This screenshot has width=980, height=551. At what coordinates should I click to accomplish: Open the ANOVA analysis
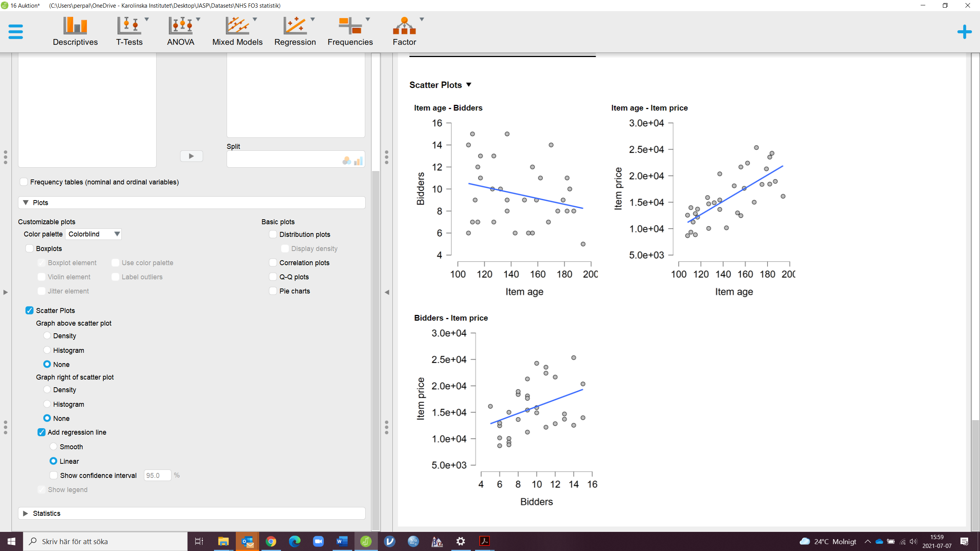(x=180, y=31)
